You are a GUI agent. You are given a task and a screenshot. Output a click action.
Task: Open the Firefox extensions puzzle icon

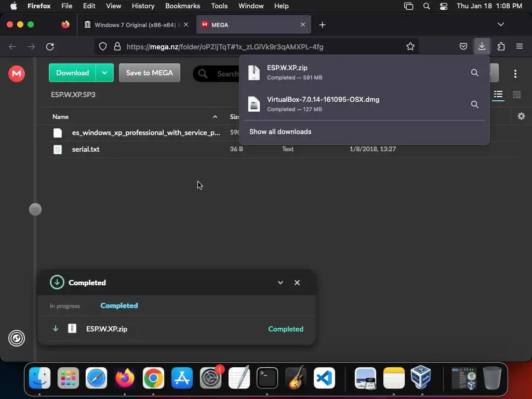[x=501, y=46]
